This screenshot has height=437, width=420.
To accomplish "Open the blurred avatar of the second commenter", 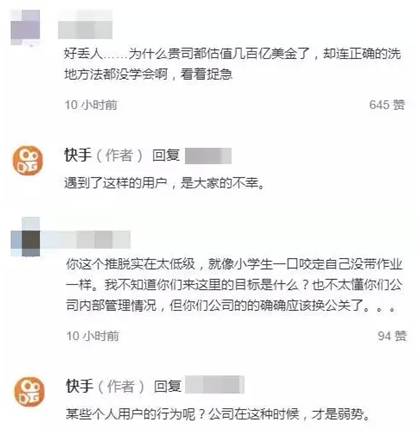I will (x=26, y=237).
